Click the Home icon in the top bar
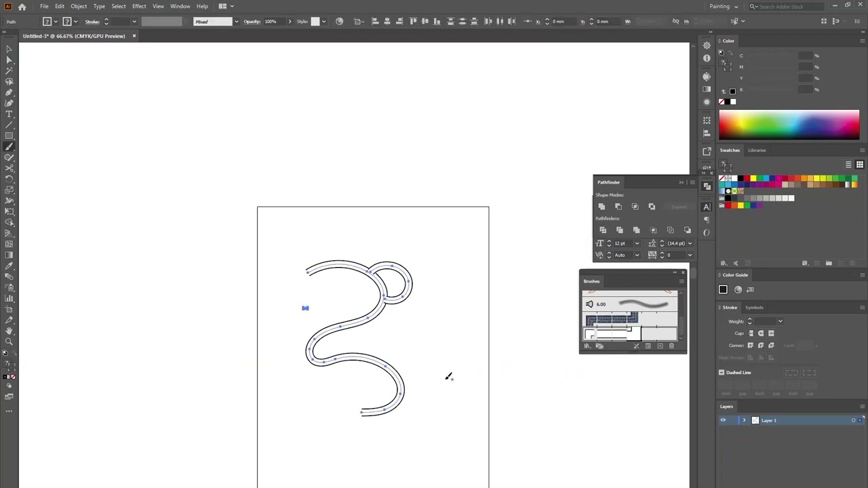The height and width of the screenshot is (488, 868). (x=22, y=6)
